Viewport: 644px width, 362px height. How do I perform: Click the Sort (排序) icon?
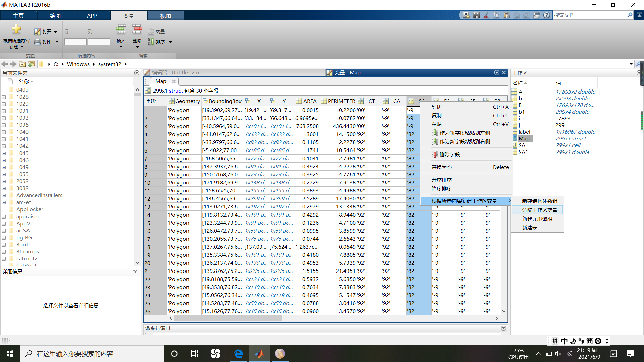tap(151, 42)
